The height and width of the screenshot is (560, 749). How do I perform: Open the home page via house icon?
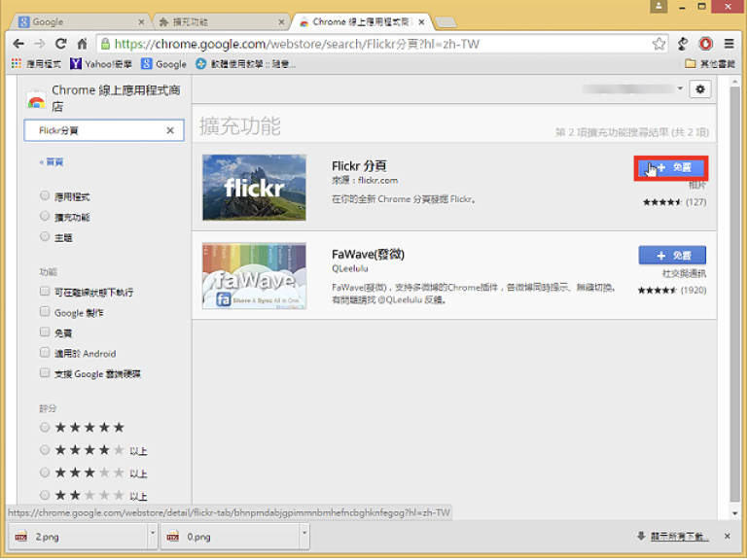coord(82,44)
